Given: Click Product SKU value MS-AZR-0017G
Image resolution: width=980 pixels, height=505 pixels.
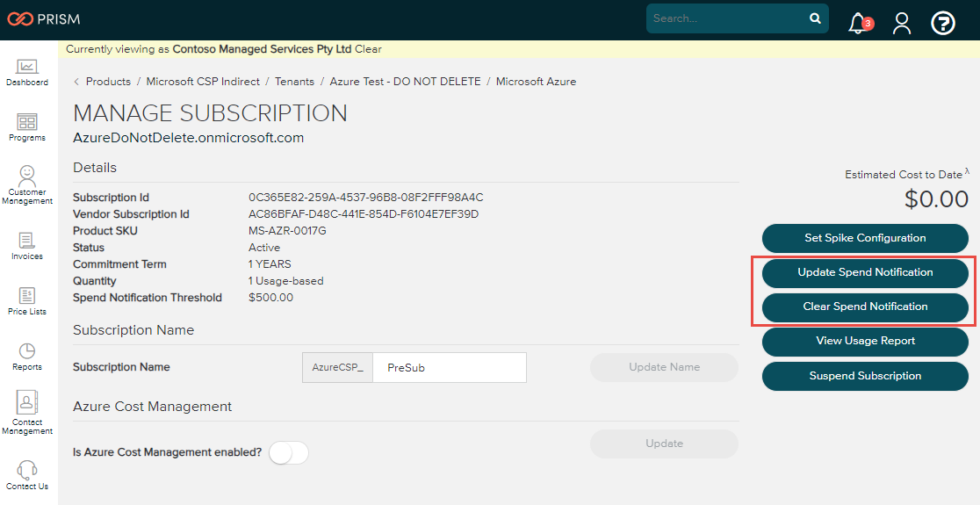Looking at the screenshot, I should pos(287,231).
